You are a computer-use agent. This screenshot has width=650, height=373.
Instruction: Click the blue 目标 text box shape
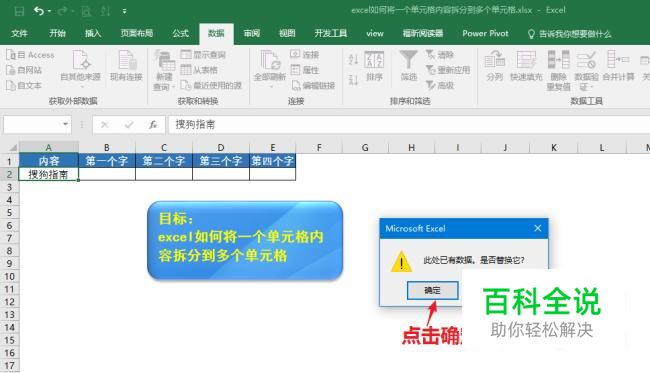pyautogui.click(x=245, y=240)
